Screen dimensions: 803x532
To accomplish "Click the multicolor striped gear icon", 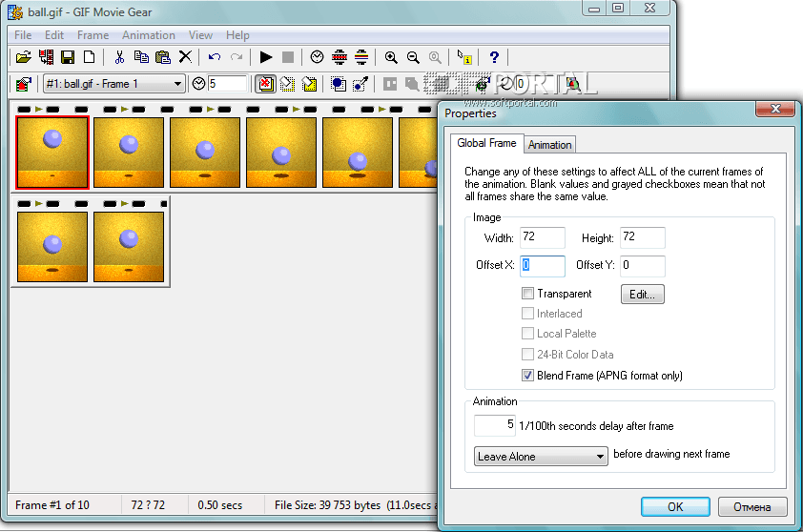I will coord(361,57).
